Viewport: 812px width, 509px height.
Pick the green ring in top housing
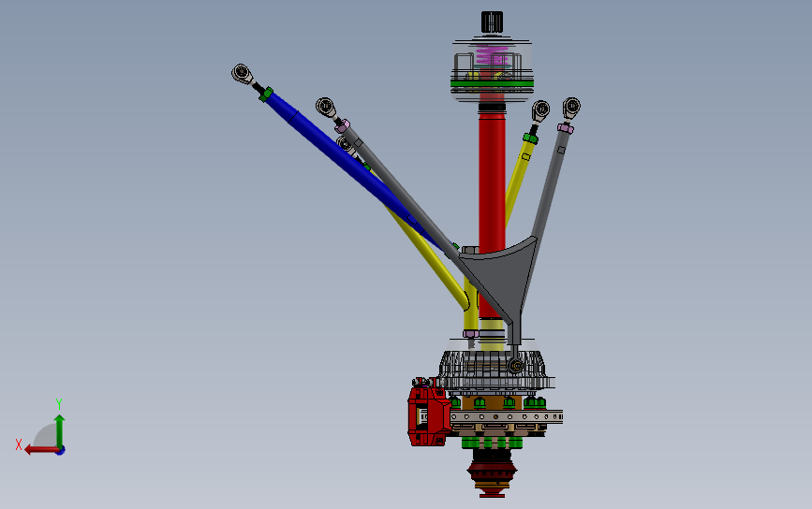492,82
